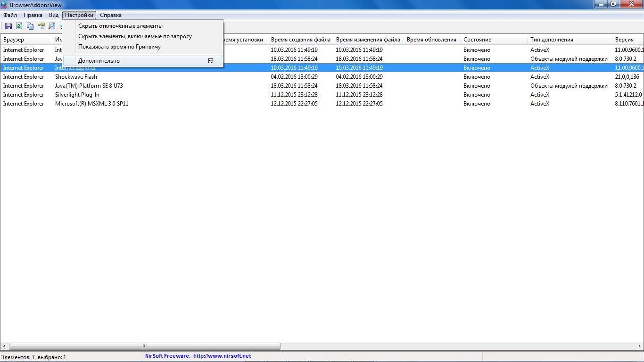
Task: Click Включено in the Shockwave Flash row
Action: click(x=477, y=77)
